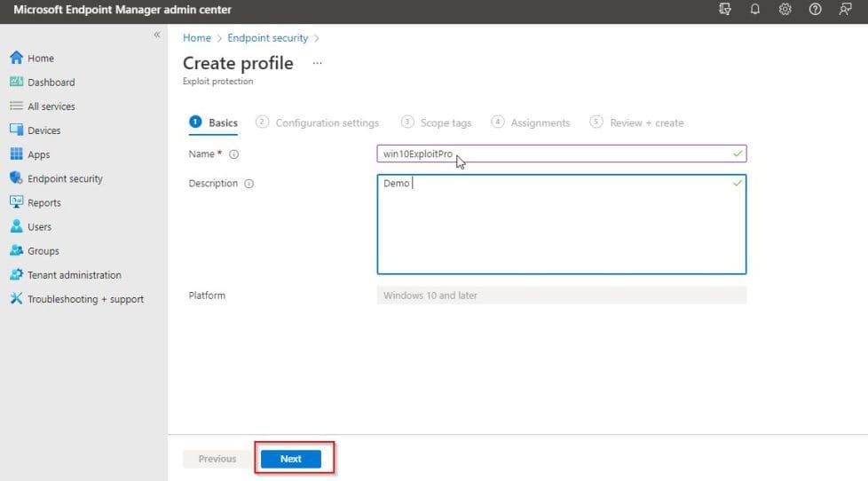Select the Basics step tab
Image resolution: width=868 pixels, height=481 pixels.
pos(213,122)
